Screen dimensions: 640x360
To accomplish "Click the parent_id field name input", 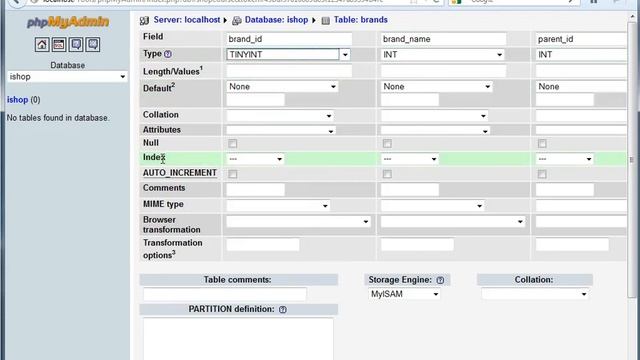I will (581, 39).
